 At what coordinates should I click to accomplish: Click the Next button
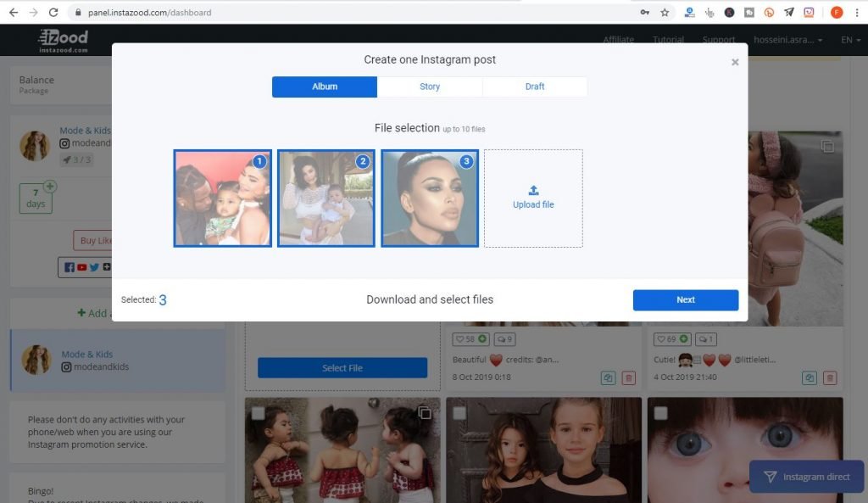[685, 299]
